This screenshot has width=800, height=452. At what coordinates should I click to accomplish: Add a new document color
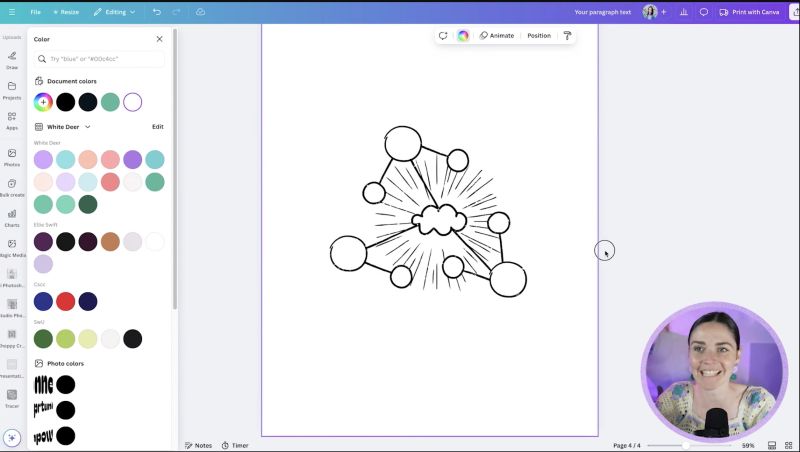pyautogui.click(x=43, y=102)
